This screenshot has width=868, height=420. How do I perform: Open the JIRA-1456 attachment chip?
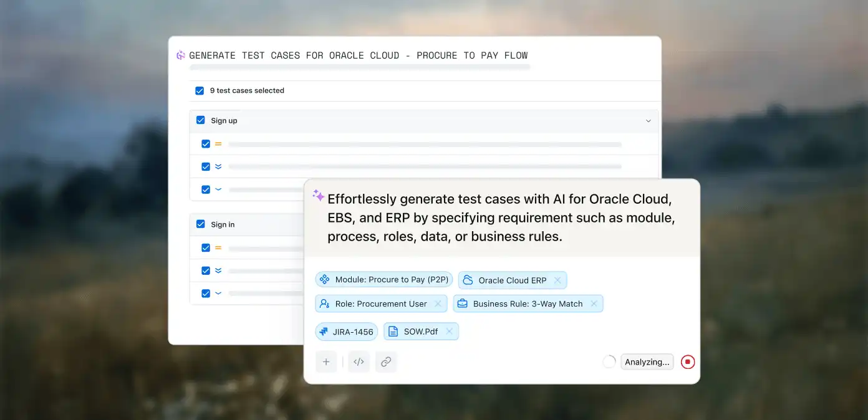[346, 332]
